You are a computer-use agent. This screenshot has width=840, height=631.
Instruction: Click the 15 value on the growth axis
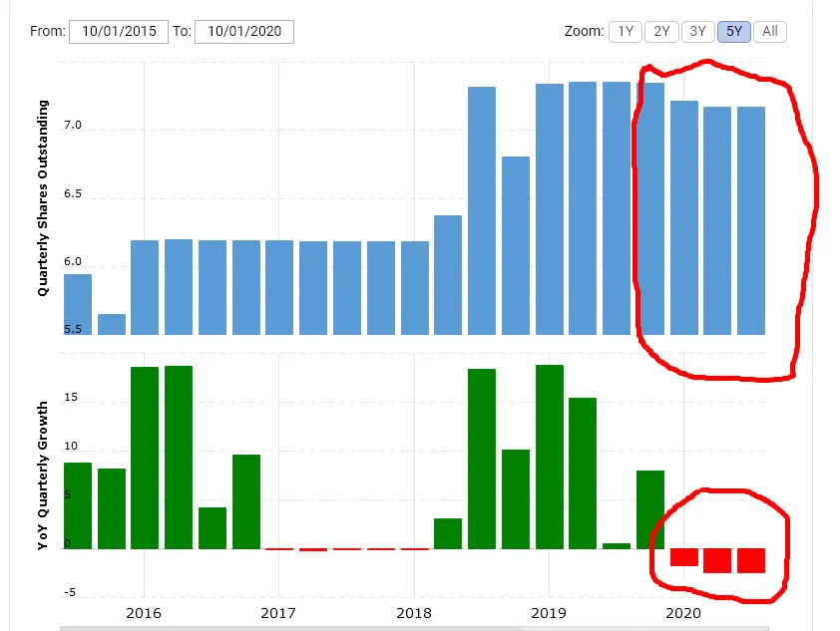(x=71, y=397)
